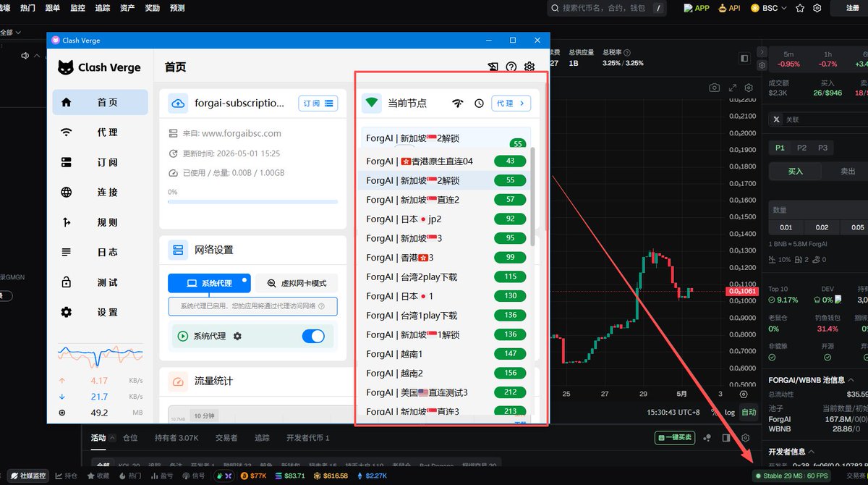Image resolution: width=868 pixels, height=485 pixels.
Task: Click the subscription usage progress bar
Action: (x=252, y=202)
